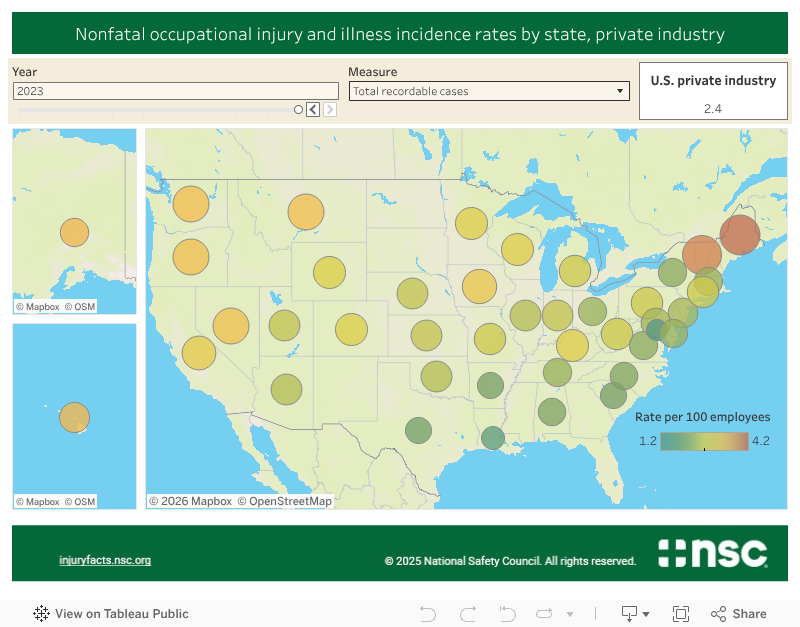This screenshot has height=627, width=800.
Task: Select the left arrow to go to previous year
Action: [x=314, y=109]
